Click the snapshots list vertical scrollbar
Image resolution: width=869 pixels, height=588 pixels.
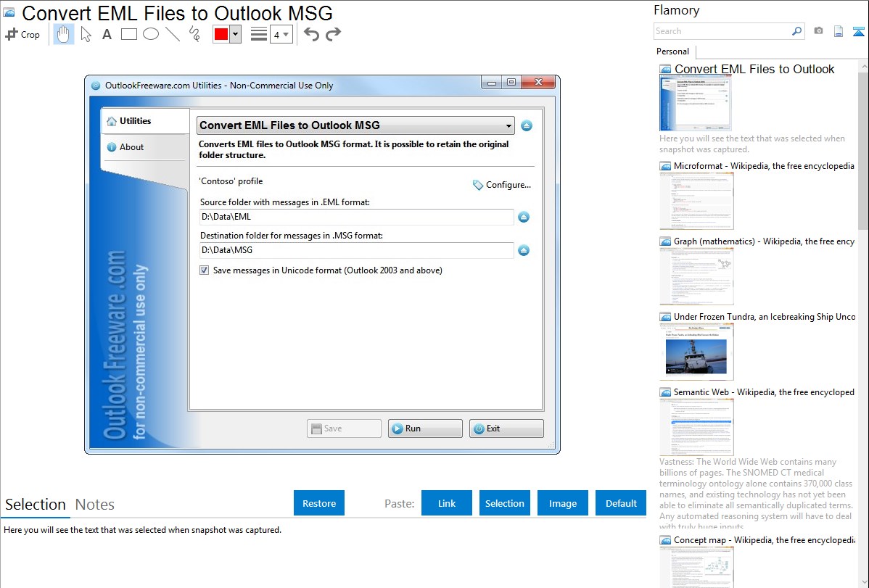tap(863, 149)
